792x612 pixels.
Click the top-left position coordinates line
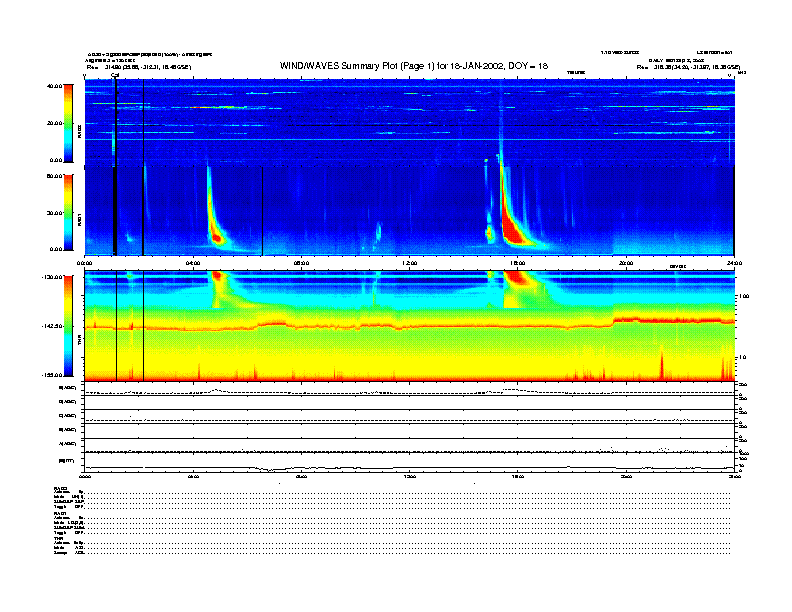(x=138, y=67)
